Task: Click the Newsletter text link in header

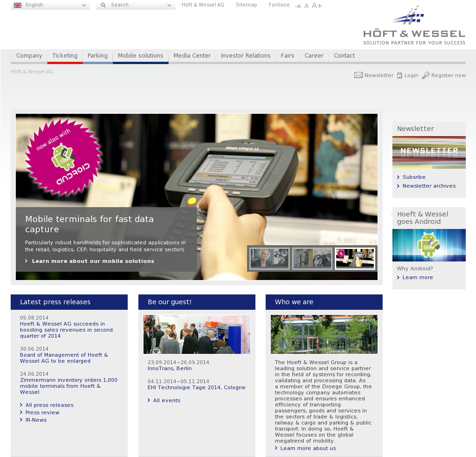Action: tap(379, 75)
